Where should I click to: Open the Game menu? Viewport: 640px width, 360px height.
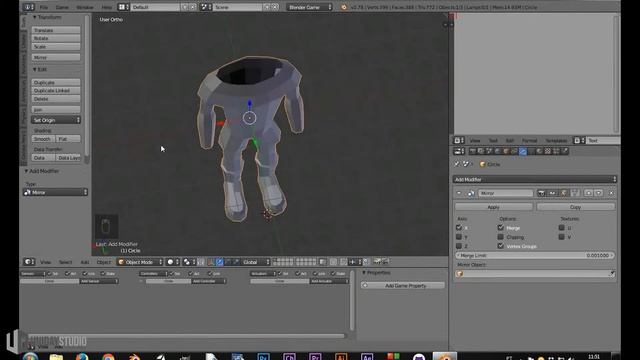tap(62, 7)
